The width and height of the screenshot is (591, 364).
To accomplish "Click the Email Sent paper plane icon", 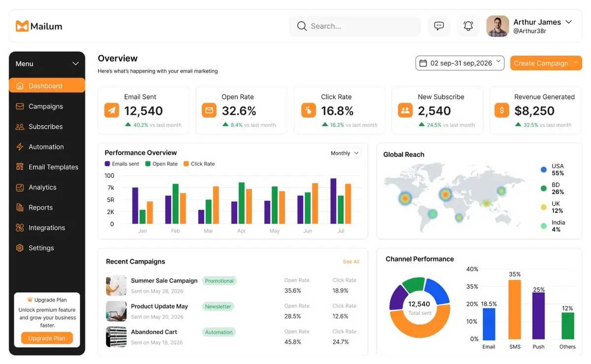I will tap(112, 110).
